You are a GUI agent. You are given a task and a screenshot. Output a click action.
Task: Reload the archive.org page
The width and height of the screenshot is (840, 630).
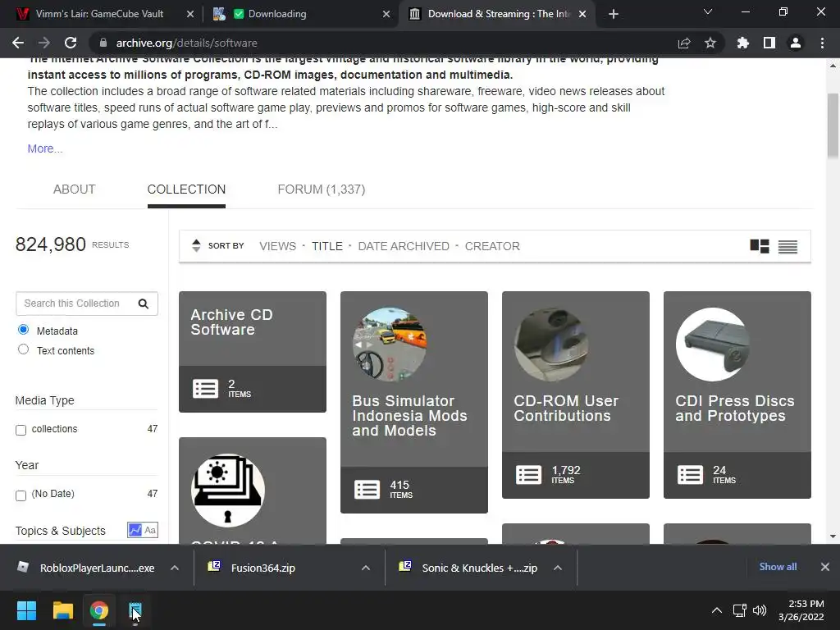tap(71, 43)
